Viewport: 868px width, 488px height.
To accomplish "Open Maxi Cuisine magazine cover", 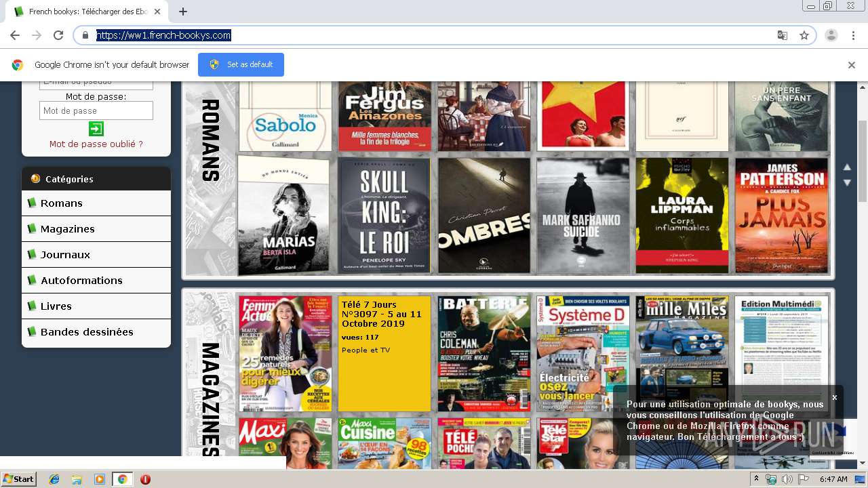I will (384, 443).
